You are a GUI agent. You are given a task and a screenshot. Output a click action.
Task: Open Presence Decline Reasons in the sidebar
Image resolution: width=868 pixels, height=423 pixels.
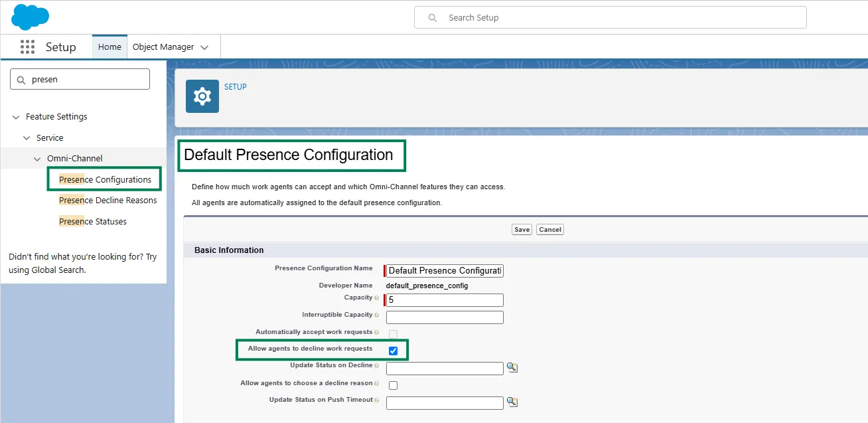(x=108, y=201)
